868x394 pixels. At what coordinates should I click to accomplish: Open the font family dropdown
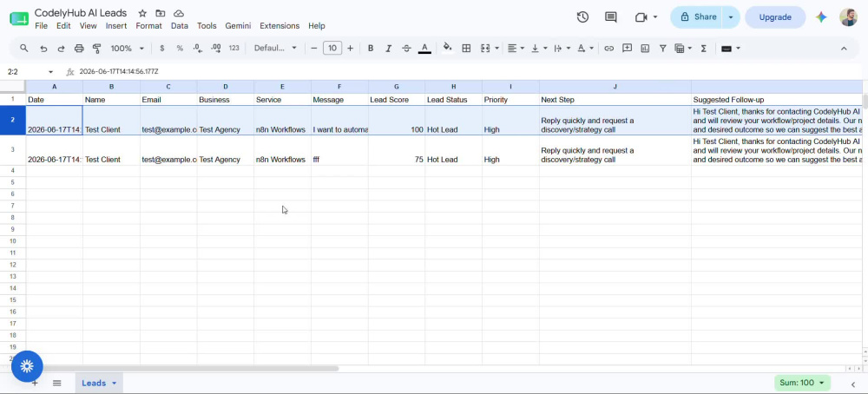(x=275, y=48)
